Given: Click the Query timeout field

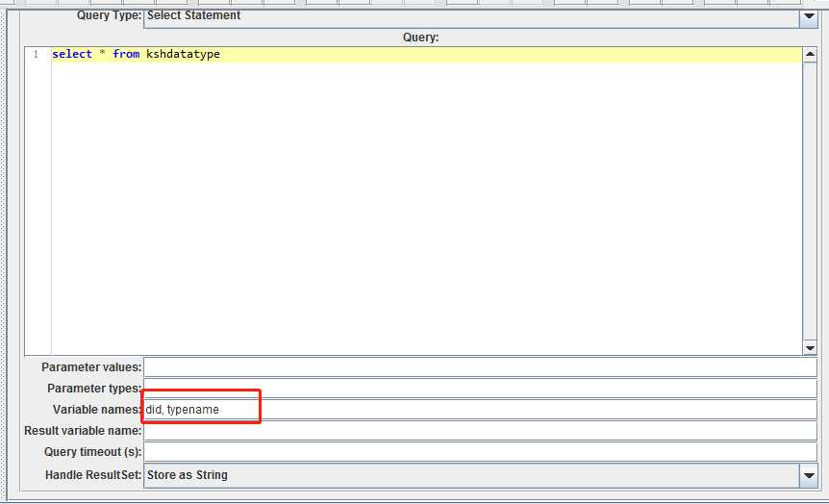Looking at the screenshot, I should 480,452.
